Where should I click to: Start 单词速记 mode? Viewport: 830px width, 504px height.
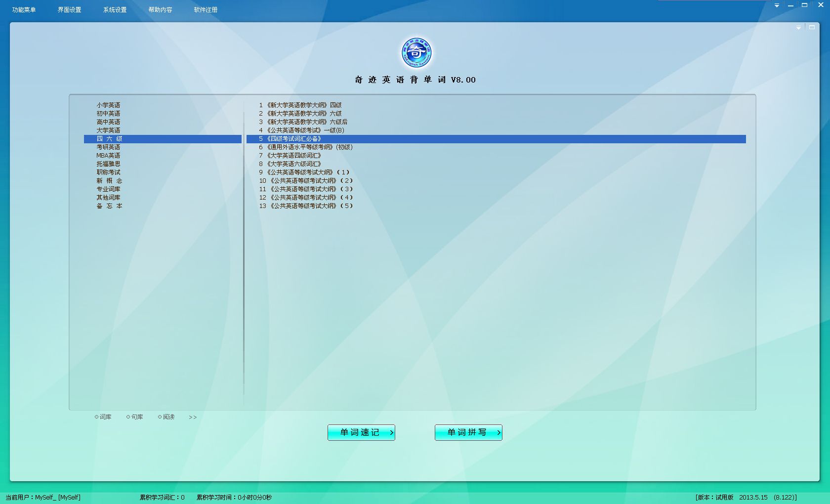361,432
